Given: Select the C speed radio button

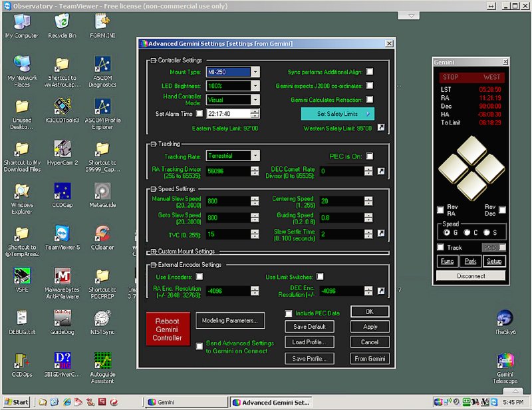Looking at the screenshot, I should pyautogui.click(x=467, y=232).
